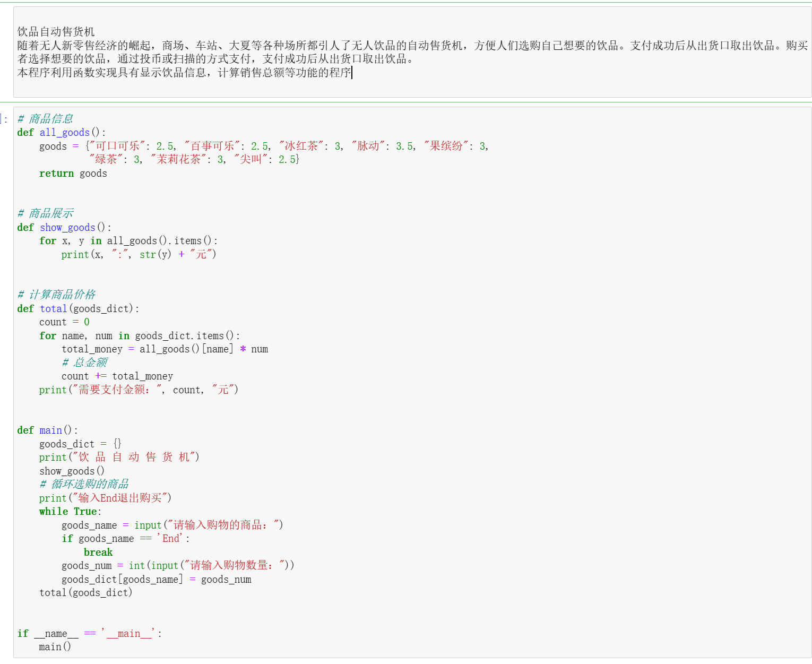Click the print("需要支付金额：") line
This screenshot has height=664, width=812.
[x=139, y=390]
